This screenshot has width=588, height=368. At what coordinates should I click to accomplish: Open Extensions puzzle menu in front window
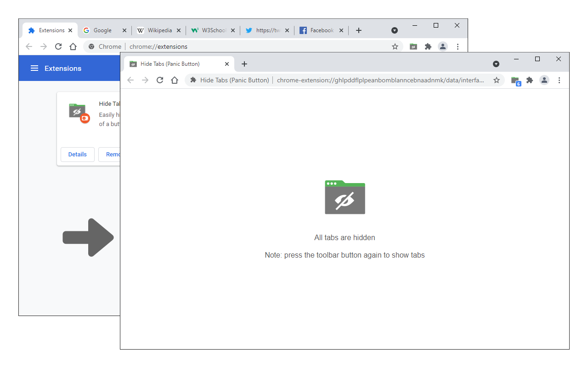(530, 80)
